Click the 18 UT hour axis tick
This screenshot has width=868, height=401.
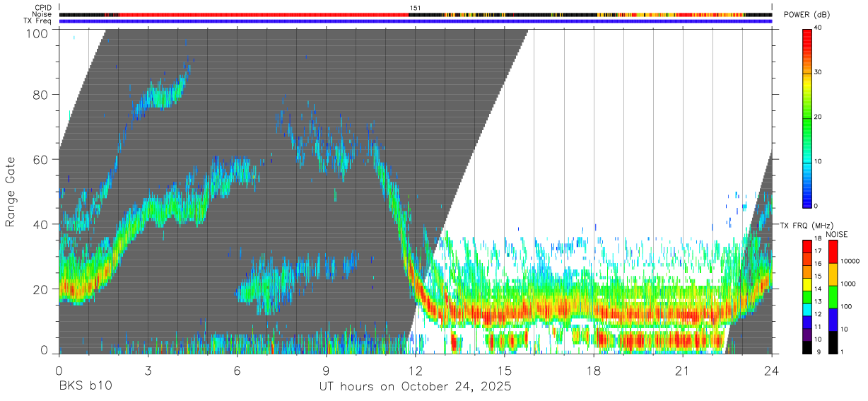pos(594,369)
